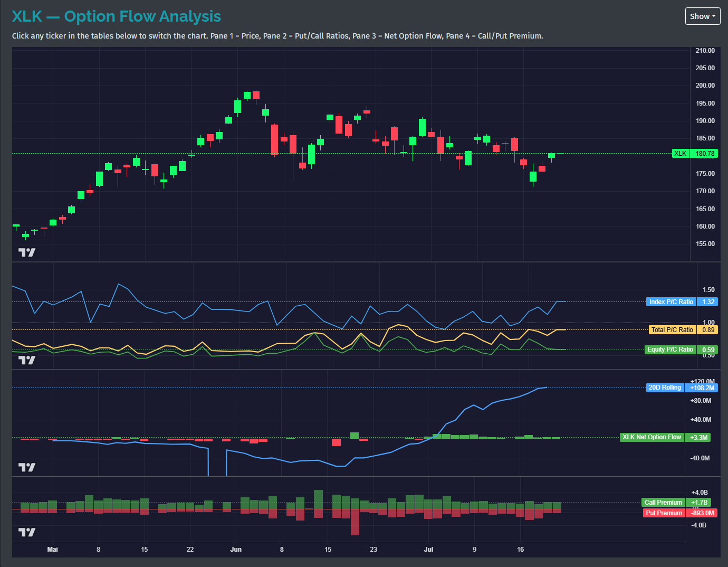
Task: Click the 22 date label on the time axis
Action: 190,550
